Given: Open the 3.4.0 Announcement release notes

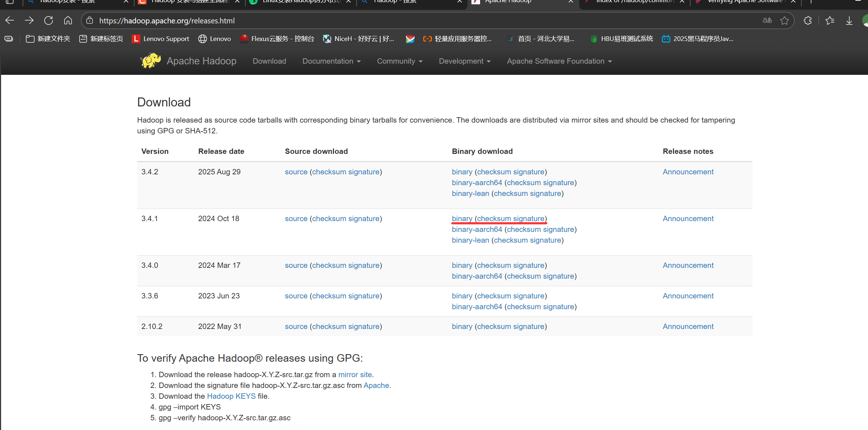Looking at the screenshot, I should (688, 265).
